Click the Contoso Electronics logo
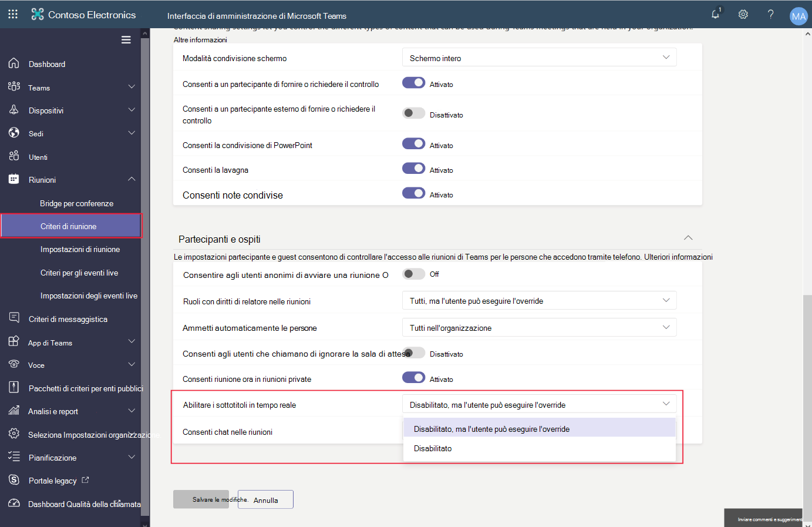 coord(38,15)
